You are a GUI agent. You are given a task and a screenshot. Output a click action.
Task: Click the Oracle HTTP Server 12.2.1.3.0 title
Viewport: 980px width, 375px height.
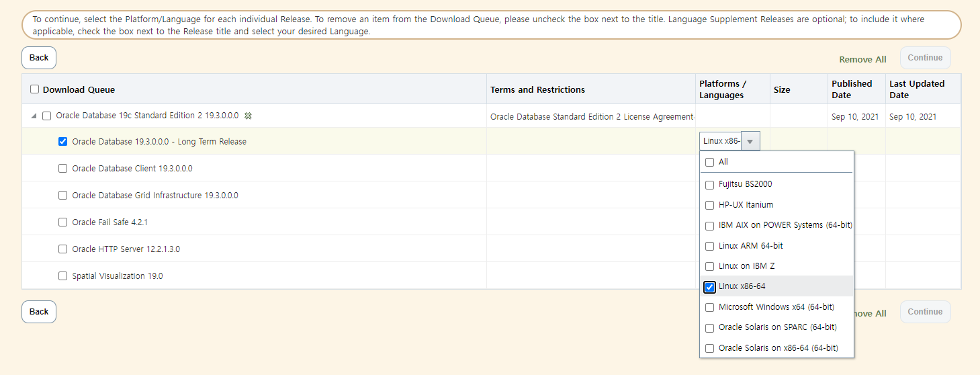pos(126,249)
